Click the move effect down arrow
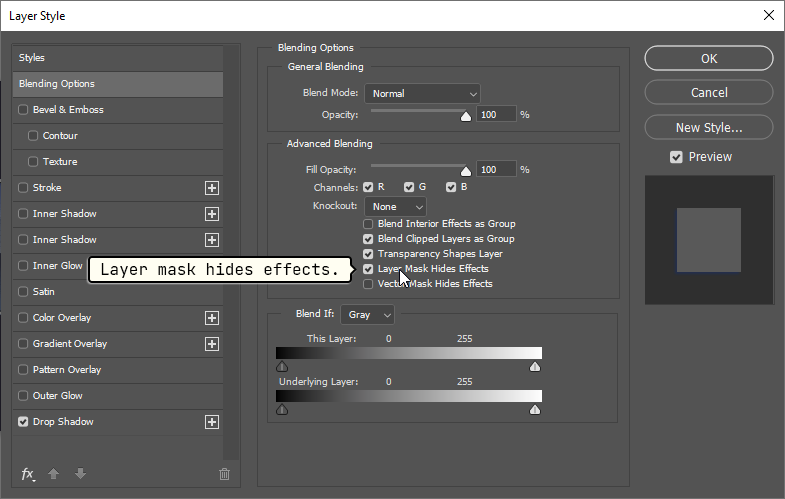The image size is (785, 499). coord(80,474)
